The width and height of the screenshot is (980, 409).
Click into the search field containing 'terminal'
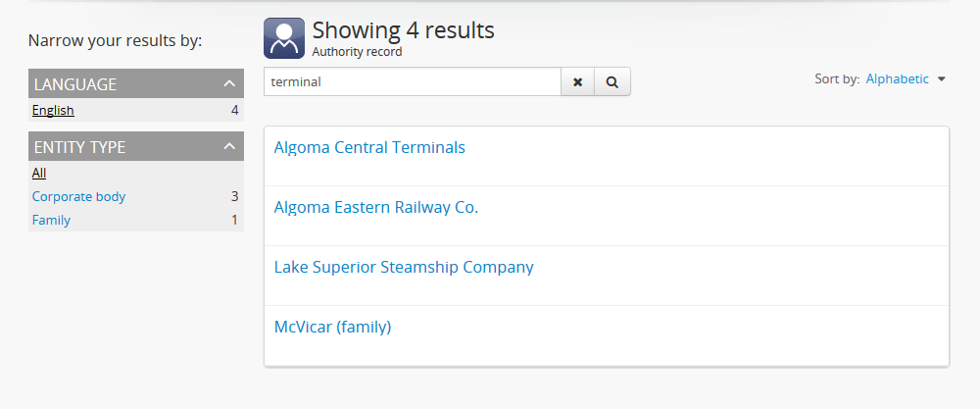412,82
